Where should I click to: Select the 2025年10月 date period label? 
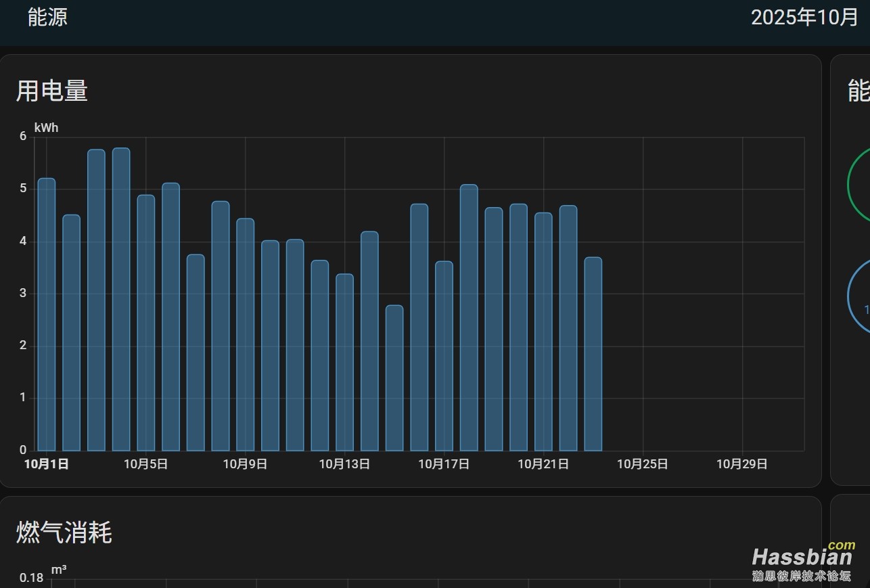[x=804, y=18]
